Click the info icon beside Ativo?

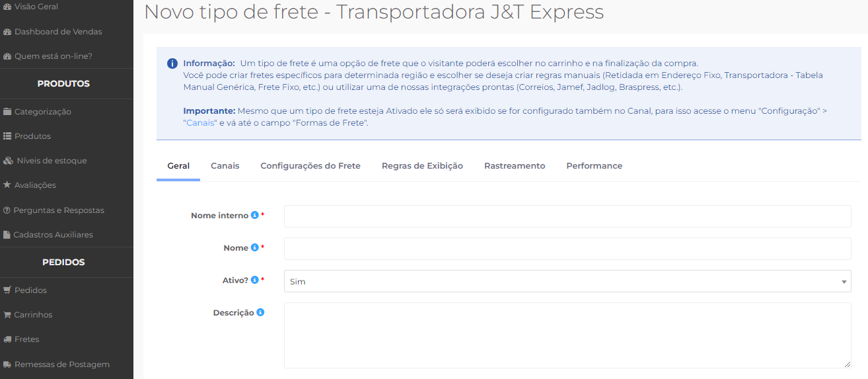(254, 280)
